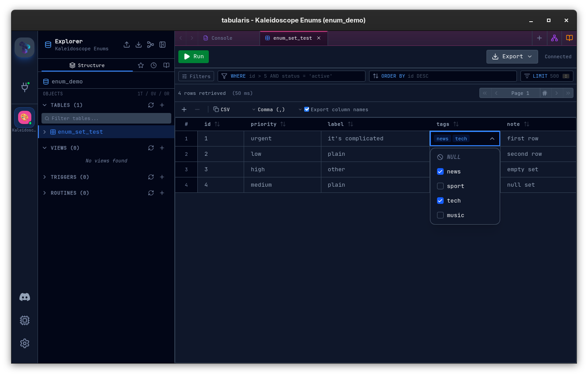Refresh the TRIGGERS section

(151, 177)
